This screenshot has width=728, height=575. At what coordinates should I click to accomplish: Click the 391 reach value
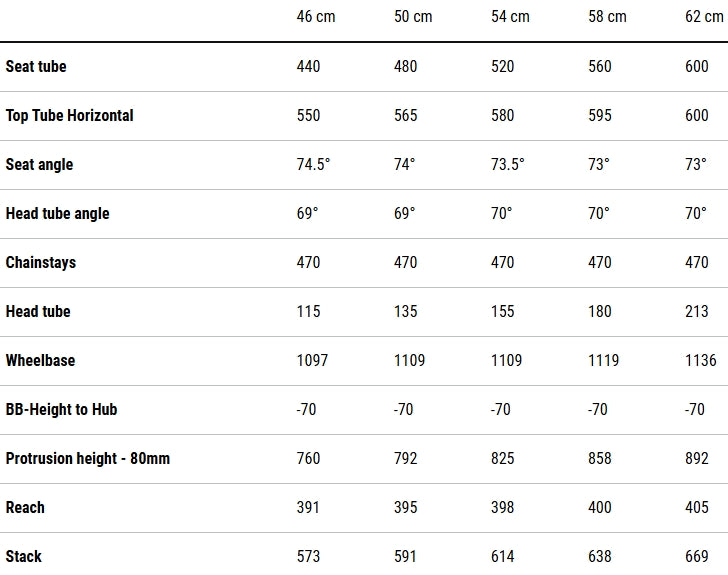[x=308, y=507]
